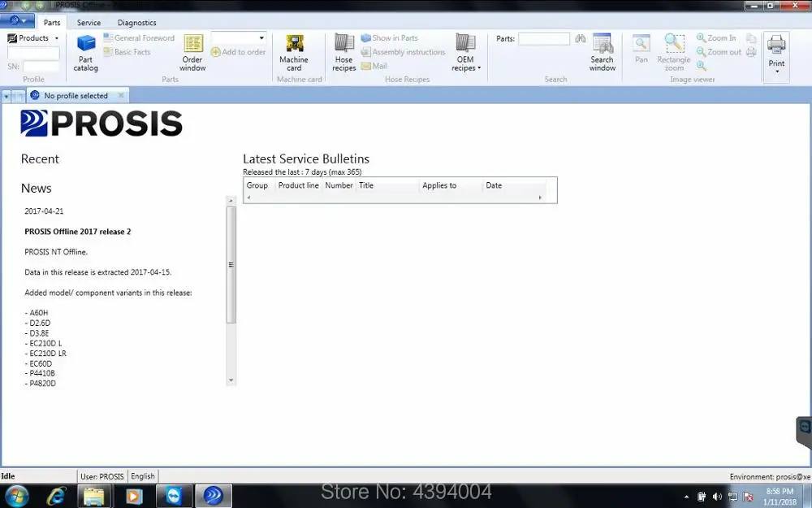
Task: Click the Mail item in Hose Recipes
Action: [374, 66]
